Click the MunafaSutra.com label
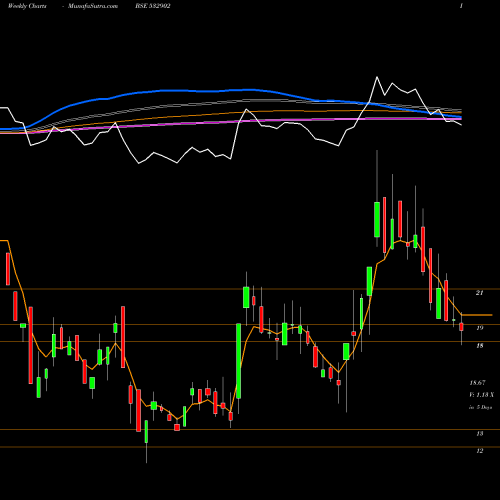This screenshot has width=500, height=500. tap(93, 6)
